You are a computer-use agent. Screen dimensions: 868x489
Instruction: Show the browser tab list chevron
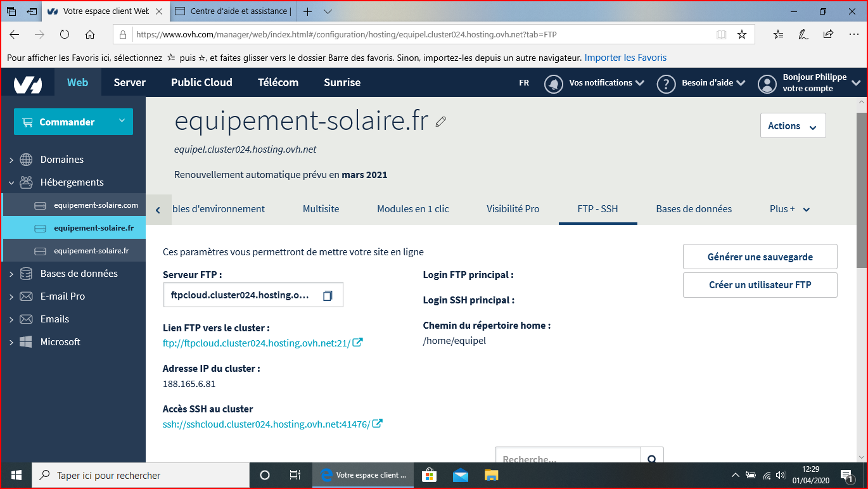tap(328, 11)
